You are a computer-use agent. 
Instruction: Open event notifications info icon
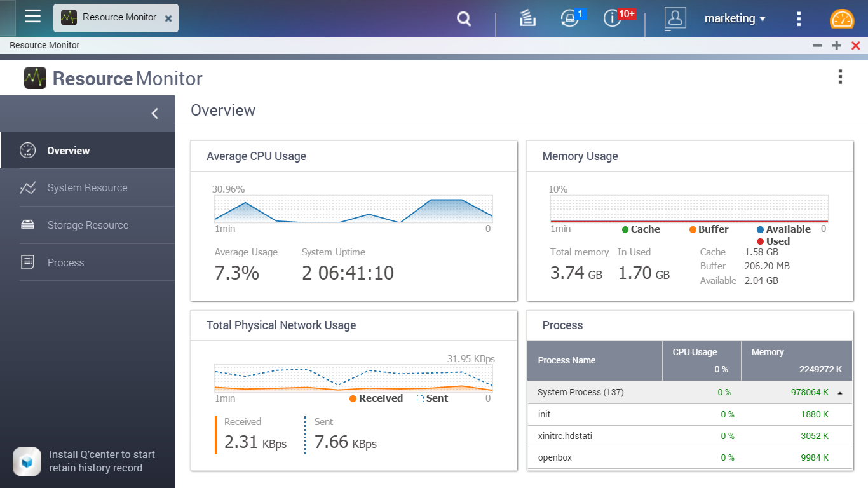coord(613,18)
